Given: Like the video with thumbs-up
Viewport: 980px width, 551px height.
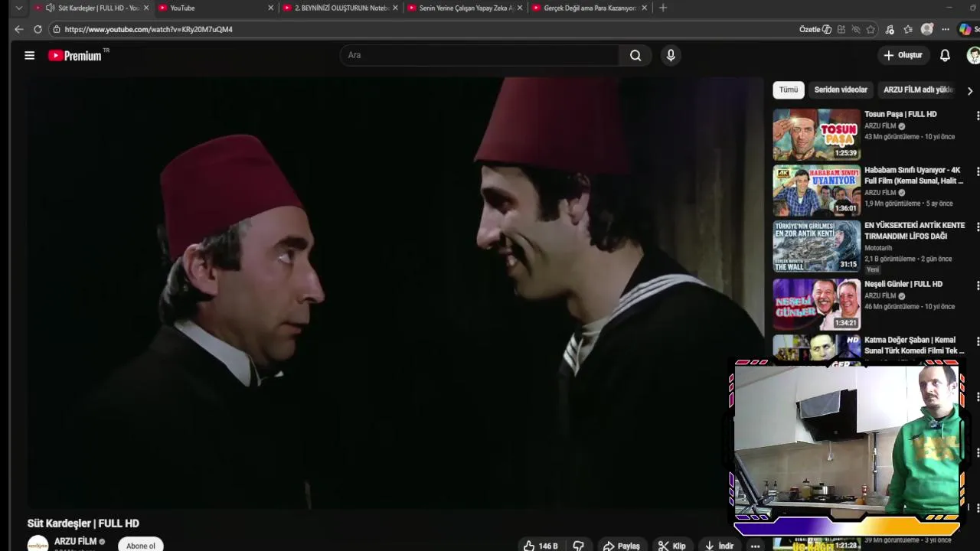Looking at the screenshot, I should coord(529,546).
